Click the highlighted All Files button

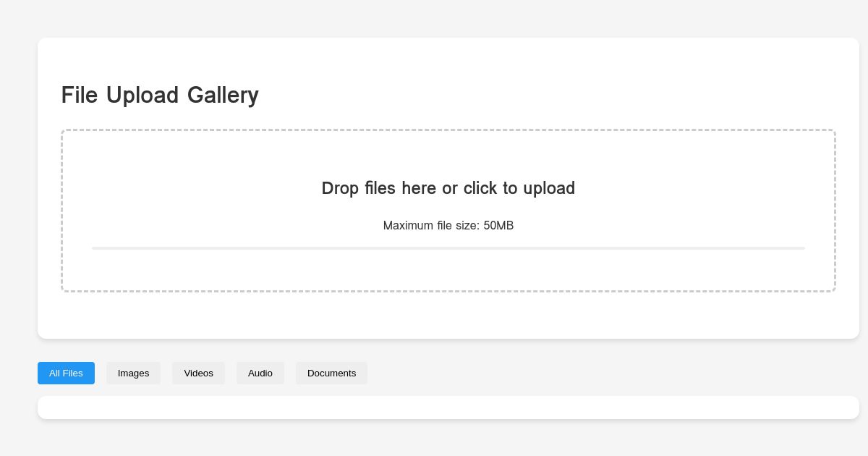[66, 373]
